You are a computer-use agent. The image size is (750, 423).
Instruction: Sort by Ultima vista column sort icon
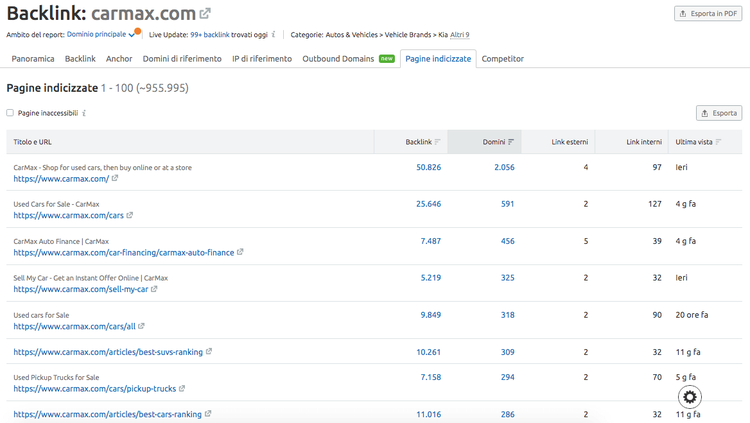point(718,142)
